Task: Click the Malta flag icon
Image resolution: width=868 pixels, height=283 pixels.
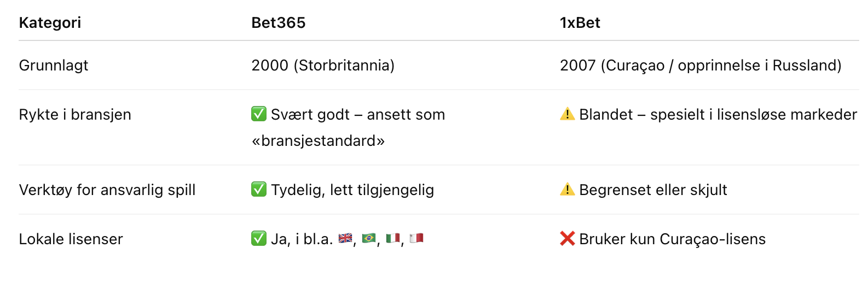Action: point(416,238)
